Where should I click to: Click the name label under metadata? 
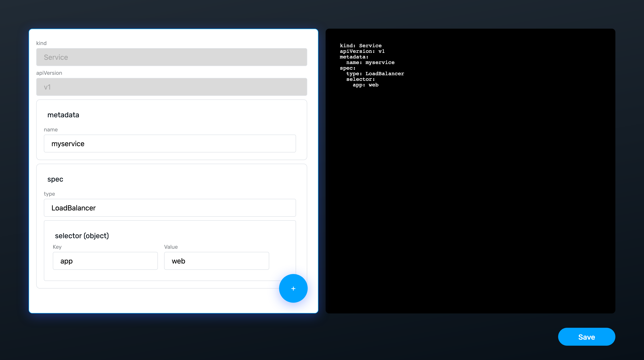coord(51,130)
